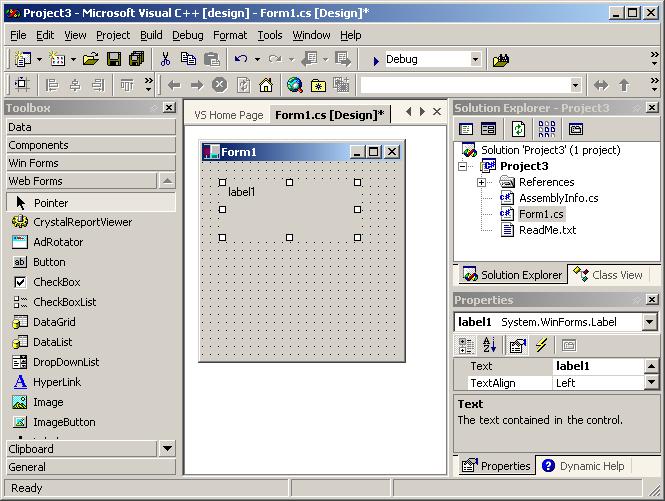The width and height of the screenshot is (665, 501).
Task: Click the View Designer icon in Solution Explorer
Action: click(488, 129)
